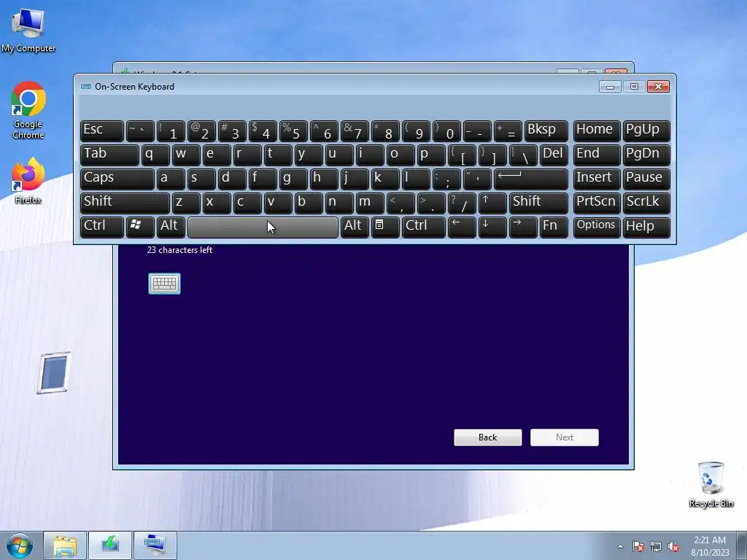This screenshot has height=560, width=747.
Task: Click the backslash key
Action: click(x=523, y=155)
